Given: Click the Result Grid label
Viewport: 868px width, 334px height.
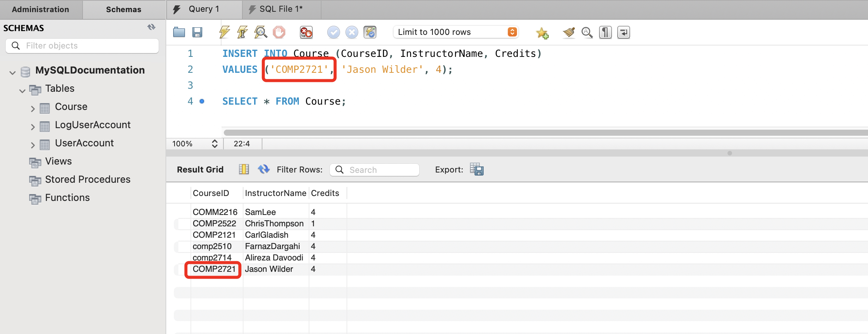Looking at the screenshot, I should coord(200,169).
